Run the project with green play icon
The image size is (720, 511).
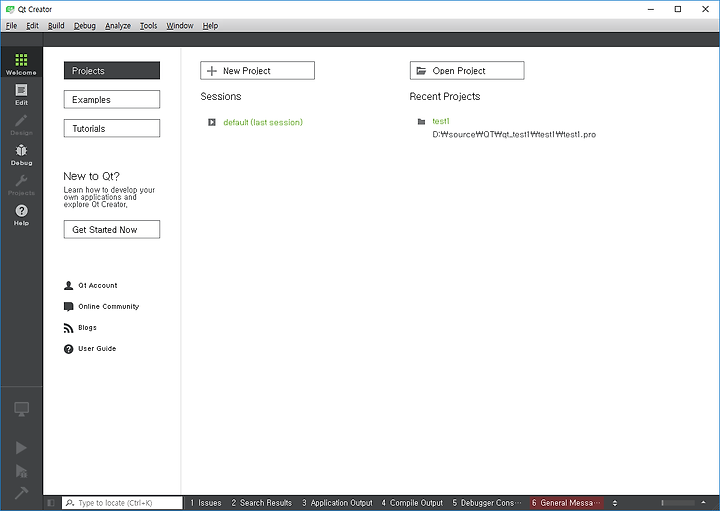pos(21,447)
